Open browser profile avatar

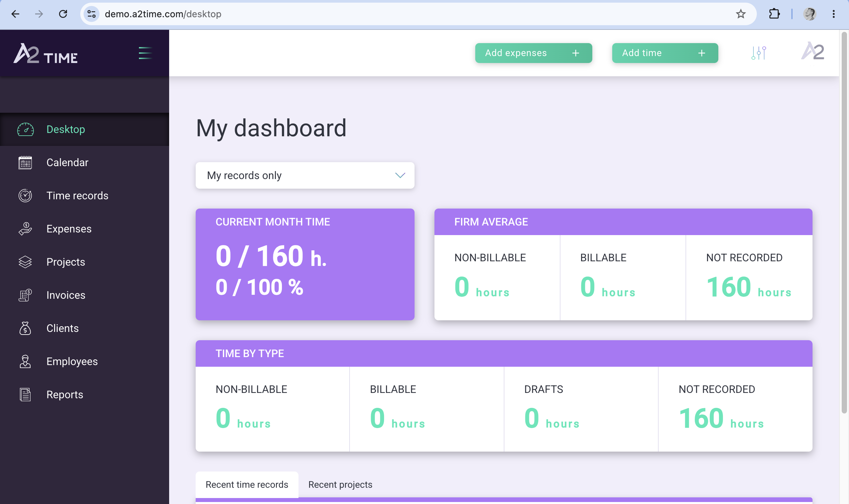[810, 14]
